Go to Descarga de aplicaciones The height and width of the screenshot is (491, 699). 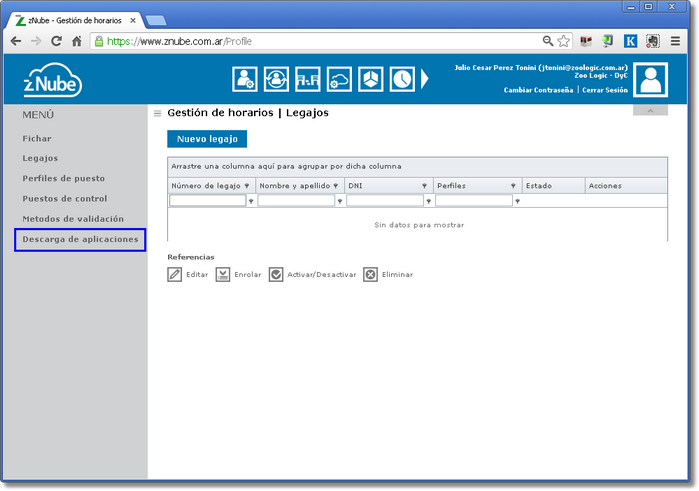pyautogui.click(x=80, y=239)
